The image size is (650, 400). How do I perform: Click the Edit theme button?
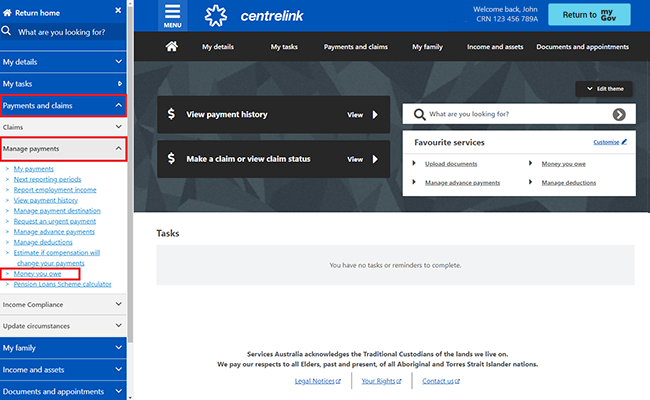(x=604, y=88)
